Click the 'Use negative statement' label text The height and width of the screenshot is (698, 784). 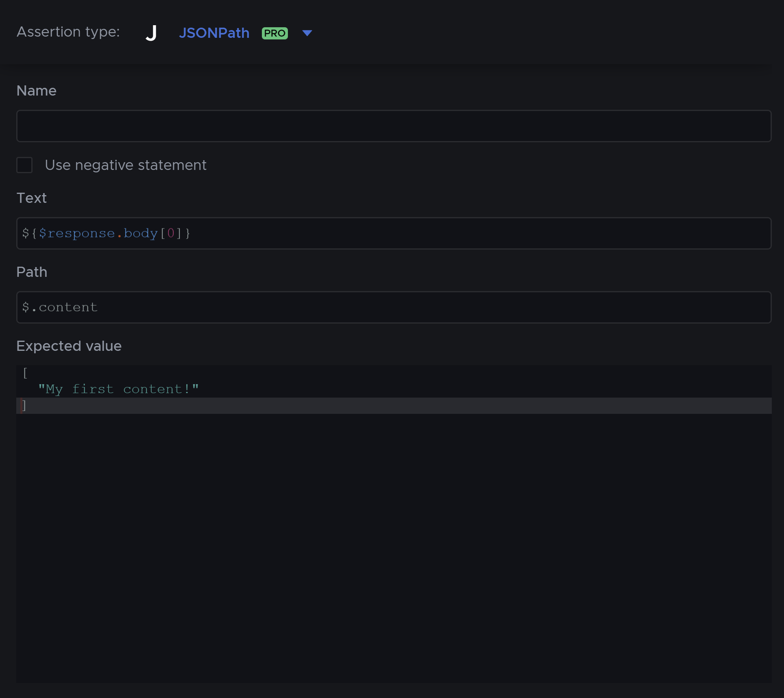coord(126,165)
